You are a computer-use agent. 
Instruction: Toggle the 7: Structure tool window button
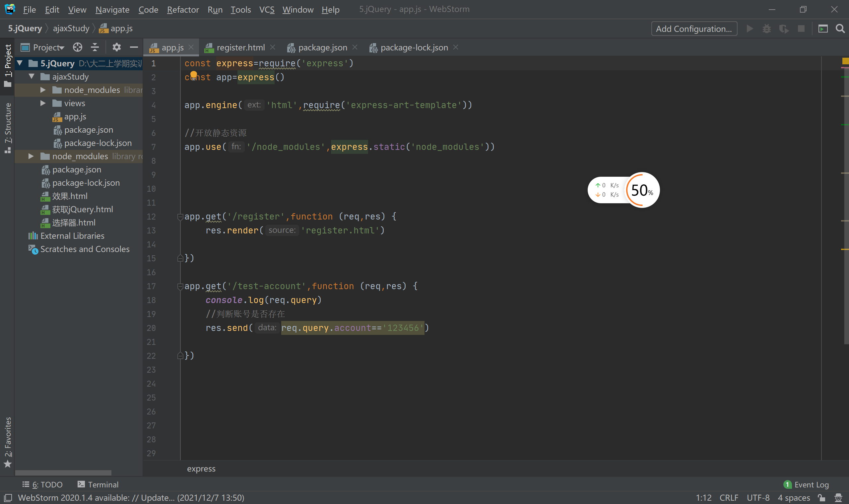(x=8, y=127)
